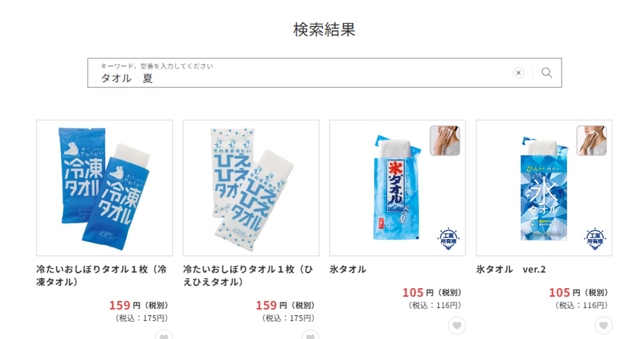This screenshot has height=339, width=644.
Task: Clear the search field with X icon
Action: click(x=518, y=73)
